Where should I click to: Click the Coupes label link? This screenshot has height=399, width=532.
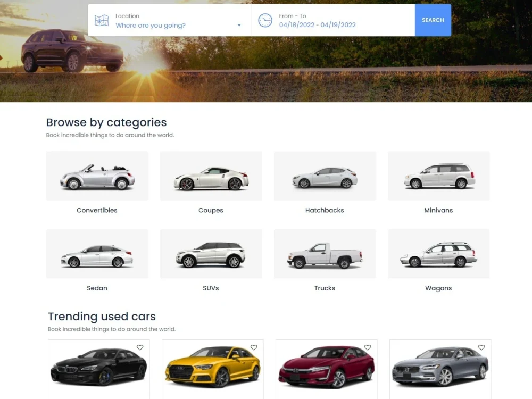pyautogui.click(x=211, y=210)
